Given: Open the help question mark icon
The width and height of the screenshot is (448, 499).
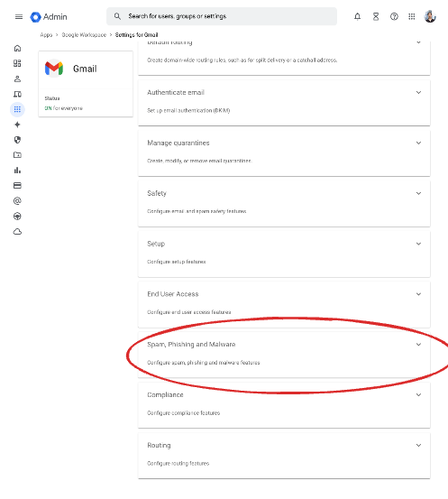Looking at the screenshot, I should 394,16.
